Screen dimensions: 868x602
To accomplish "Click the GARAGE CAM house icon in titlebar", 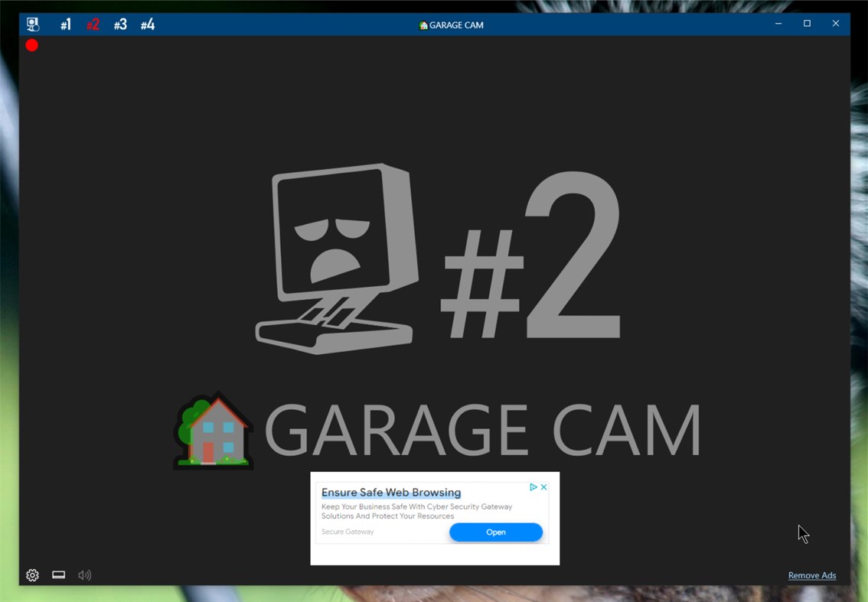I will 422,24.
